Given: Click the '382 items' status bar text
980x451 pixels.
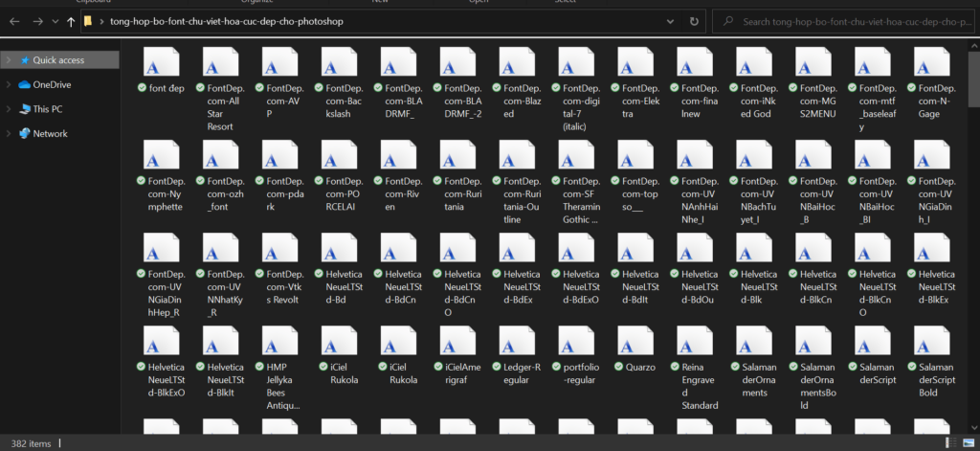Looking at the screenshot, I should pos(31,443).
